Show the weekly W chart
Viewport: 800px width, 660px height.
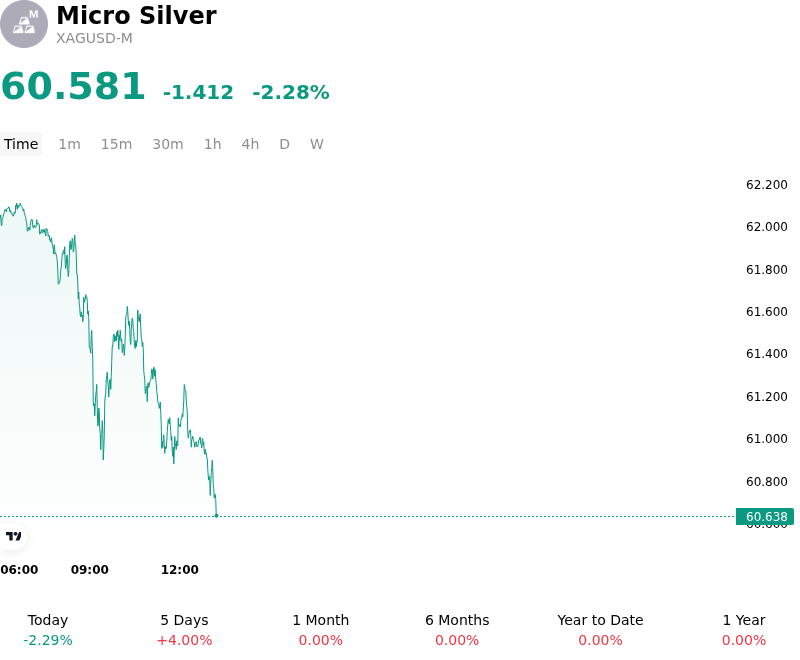click(317, 144)
